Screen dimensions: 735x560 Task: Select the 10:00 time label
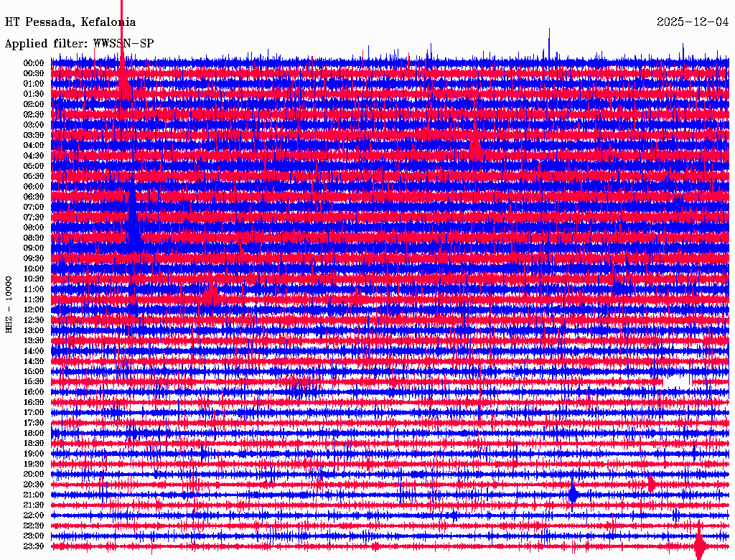tap(34, 269)
